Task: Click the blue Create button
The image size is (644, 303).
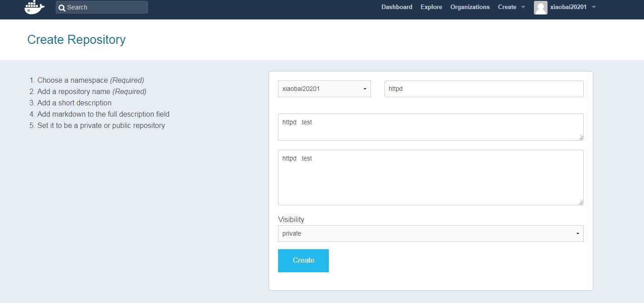Action: 303,260
